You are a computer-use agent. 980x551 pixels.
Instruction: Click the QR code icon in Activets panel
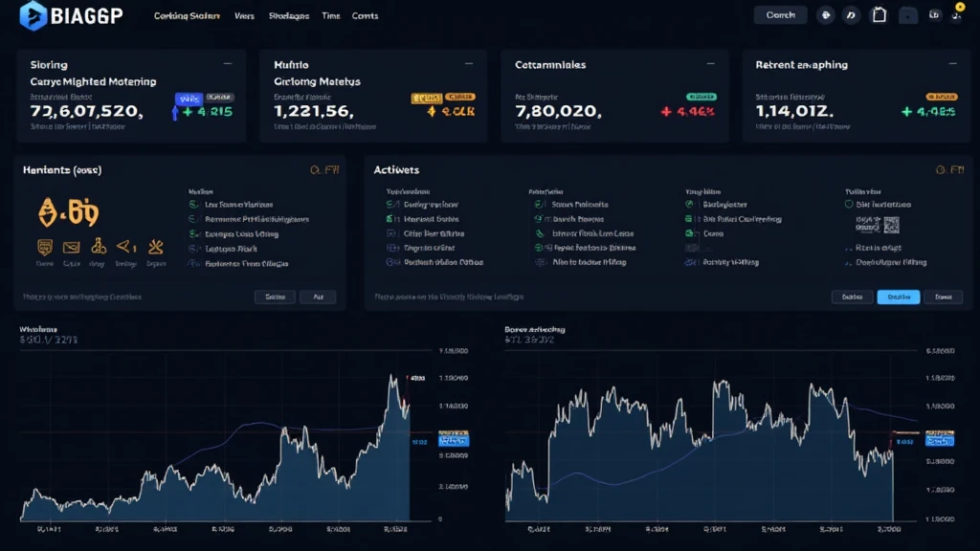890,225
